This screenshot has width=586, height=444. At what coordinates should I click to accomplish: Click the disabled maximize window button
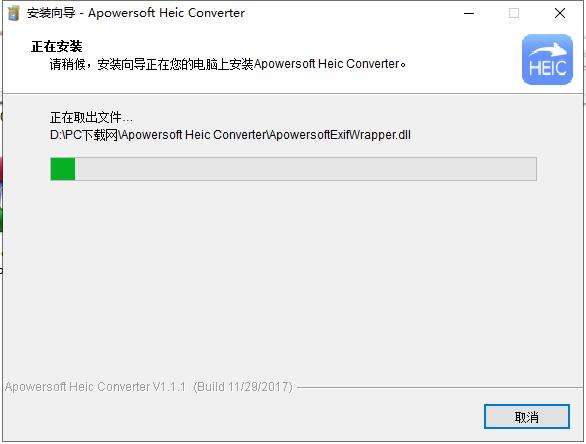point(514,13)
